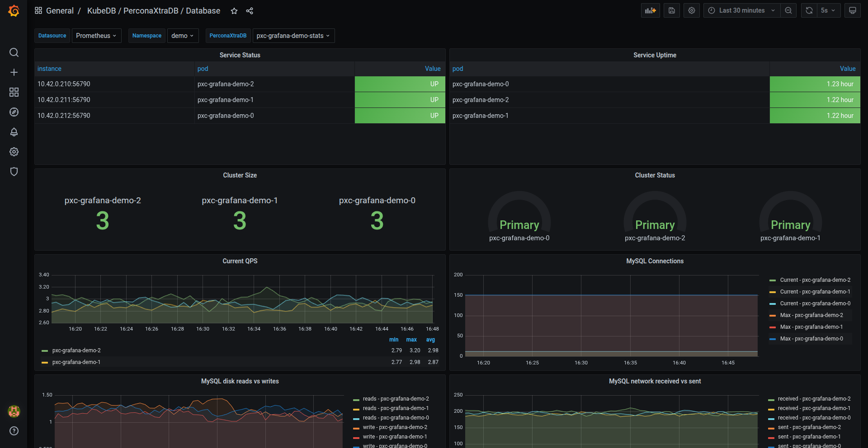Cycle view mode with monitor icon

[x=853, y=10]
